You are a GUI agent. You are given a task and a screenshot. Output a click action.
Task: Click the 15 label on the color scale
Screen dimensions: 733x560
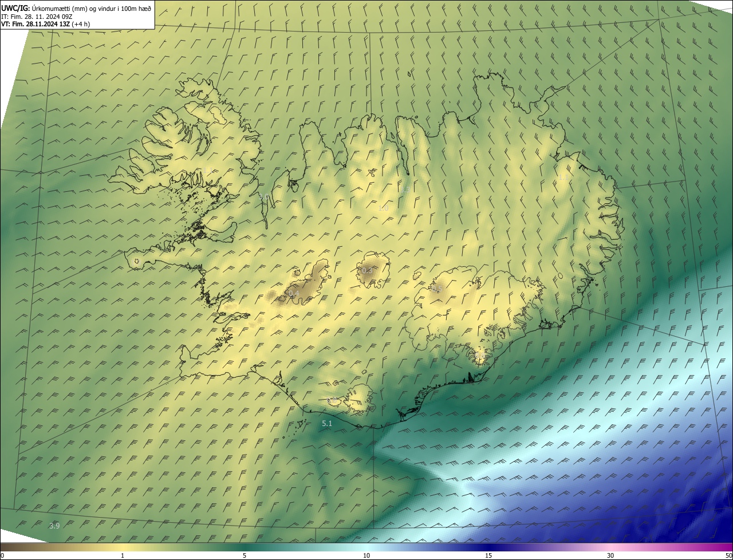(488, 555)
